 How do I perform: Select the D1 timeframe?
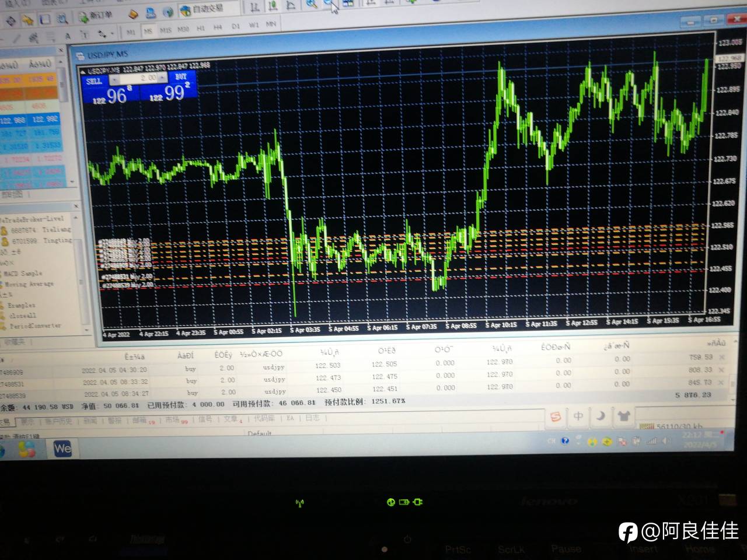click(236, 26)
